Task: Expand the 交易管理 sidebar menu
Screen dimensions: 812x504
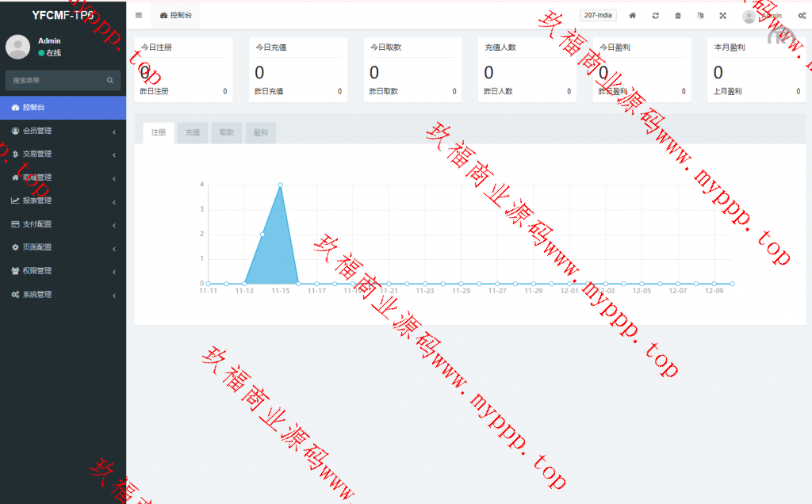Action: [x=63, y=154]
